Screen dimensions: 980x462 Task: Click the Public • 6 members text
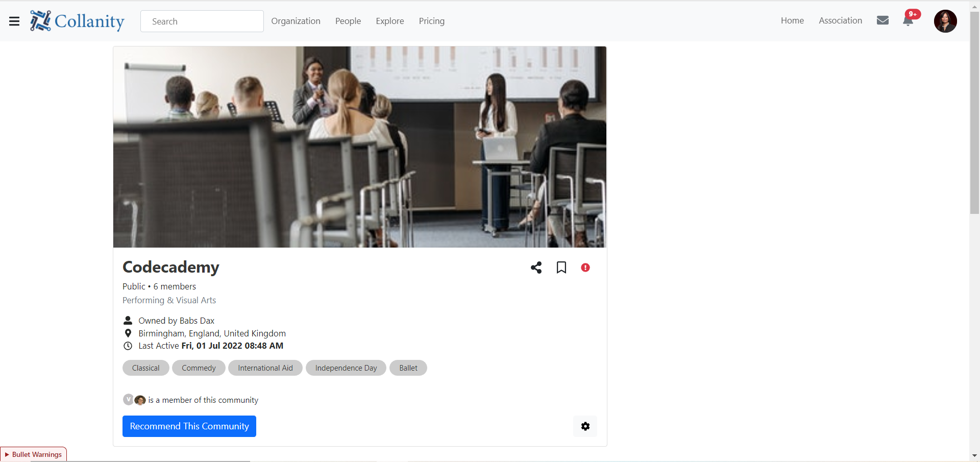coord(159,286)
